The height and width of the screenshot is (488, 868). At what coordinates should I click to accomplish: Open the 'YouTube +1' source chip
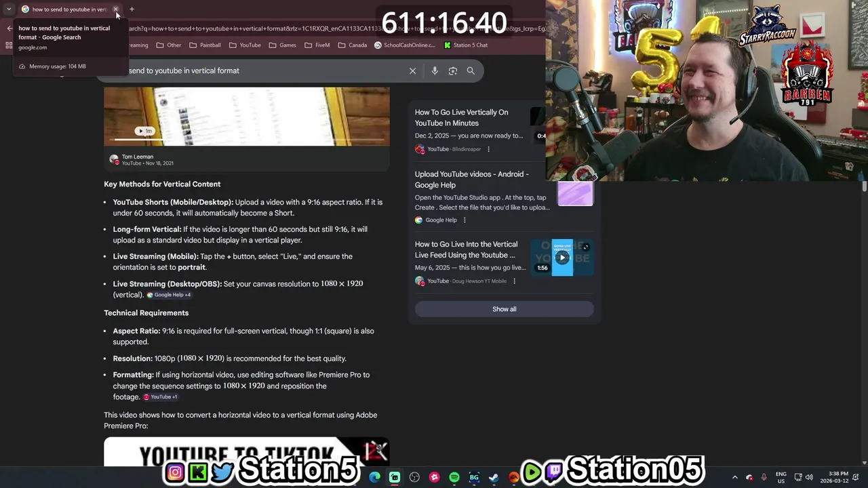click(160, 397)
